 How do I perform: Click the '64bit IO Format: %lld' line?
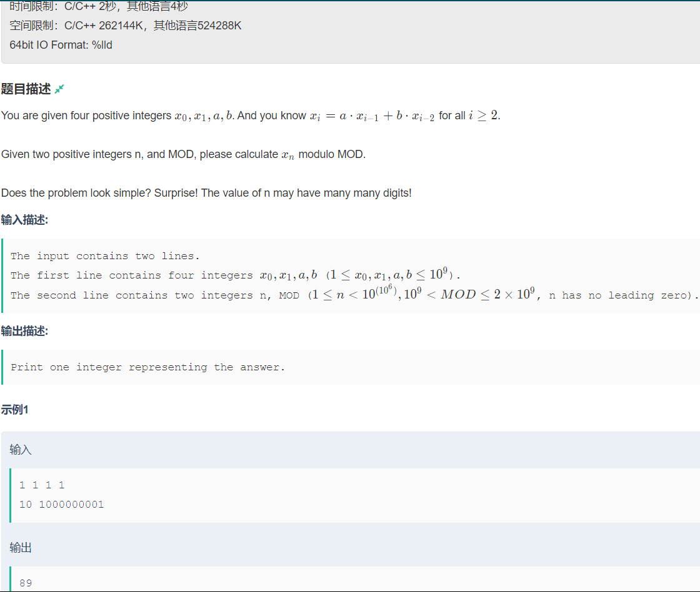pos(61,45)
